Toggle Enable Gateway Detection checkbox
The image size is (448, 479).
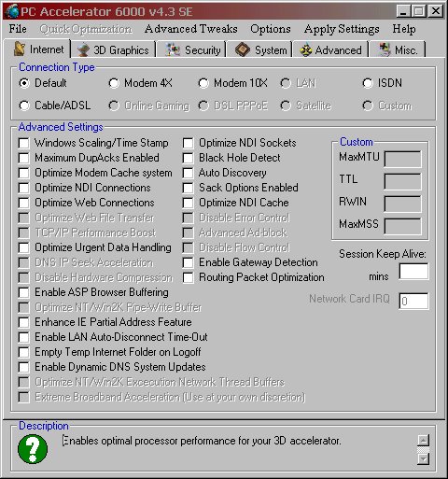point(188,262)
